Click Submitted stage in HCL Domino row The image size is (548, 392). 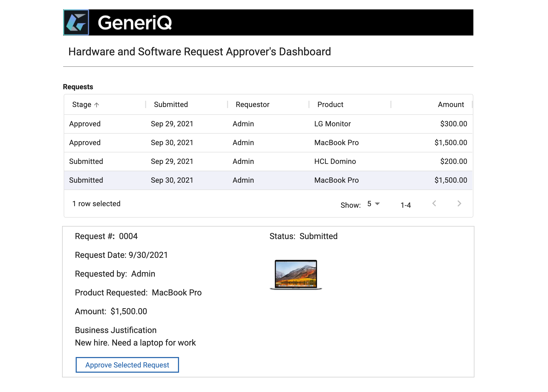pos(86,162)
